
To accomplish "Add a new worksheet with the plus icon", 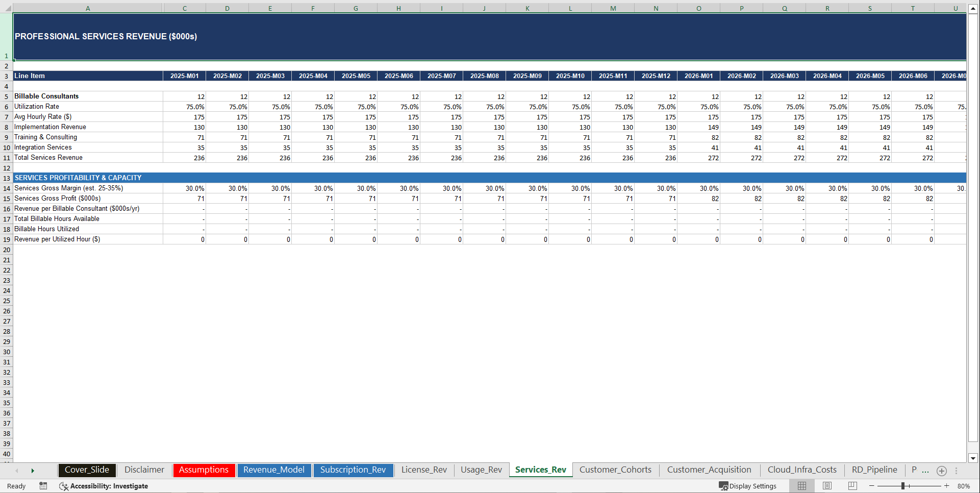I will tap(941, 471).
